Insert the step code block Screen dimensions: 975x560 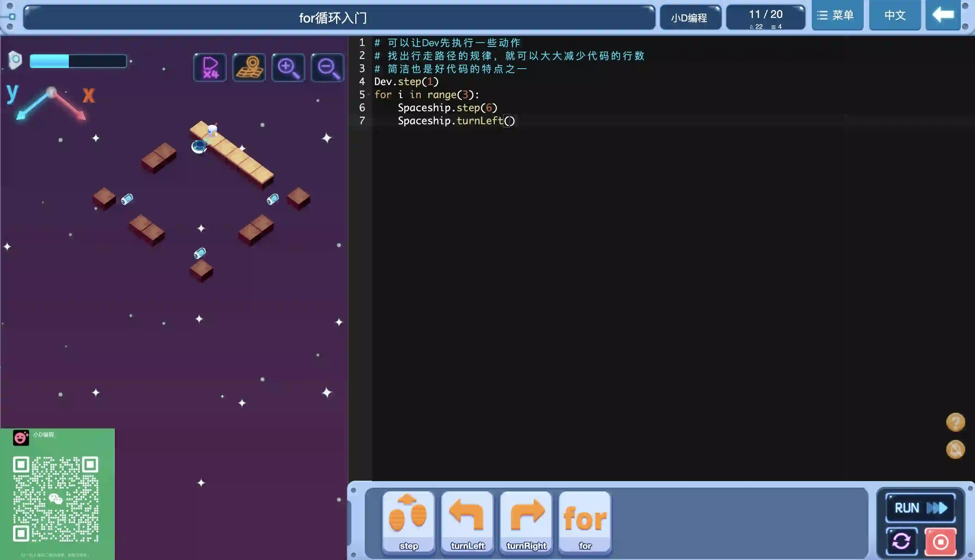pyautogui.click(x=408, y=522)
